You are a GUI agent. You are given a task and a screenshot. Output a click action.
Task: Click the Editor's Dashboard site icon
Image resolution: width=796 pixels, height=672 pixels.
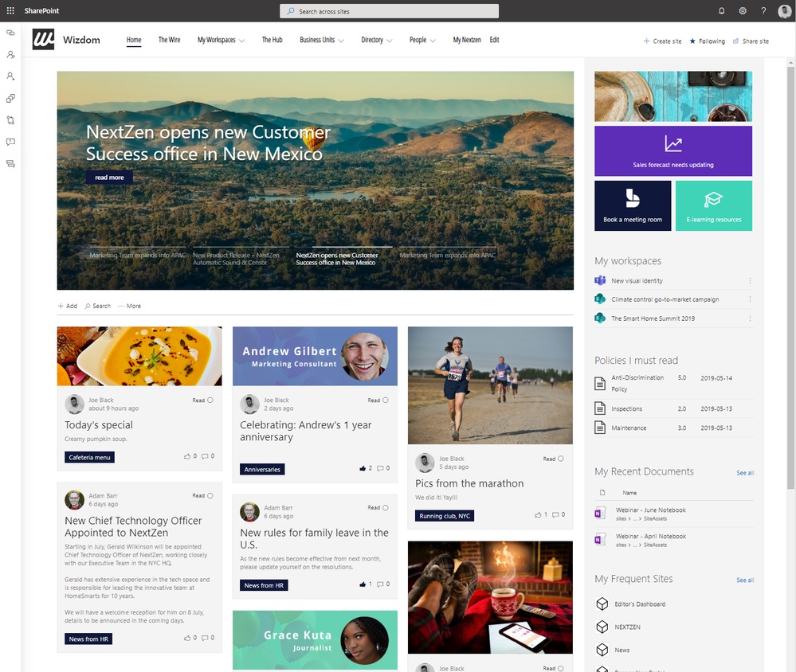click(x=602, y=604)
